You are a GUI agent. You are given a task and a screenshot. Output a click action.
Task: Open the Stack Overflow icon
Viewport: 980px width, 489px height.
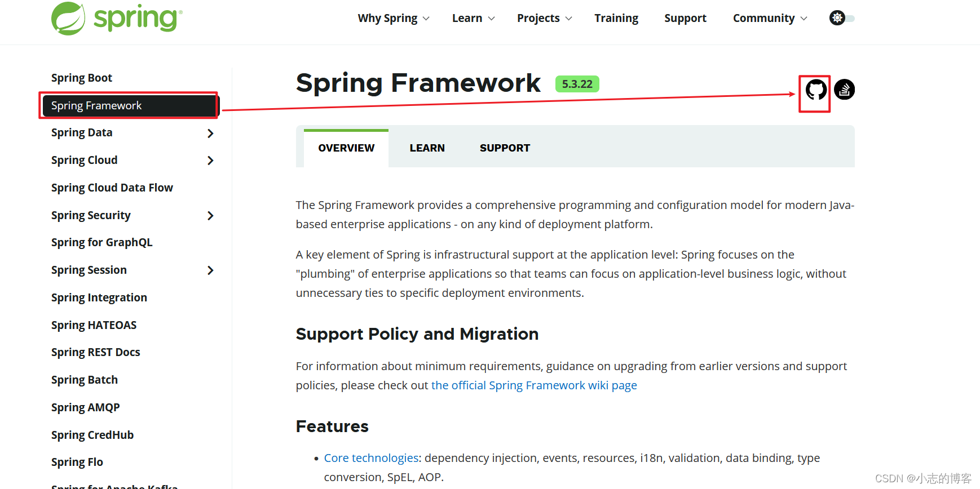[x=844, y=90]
